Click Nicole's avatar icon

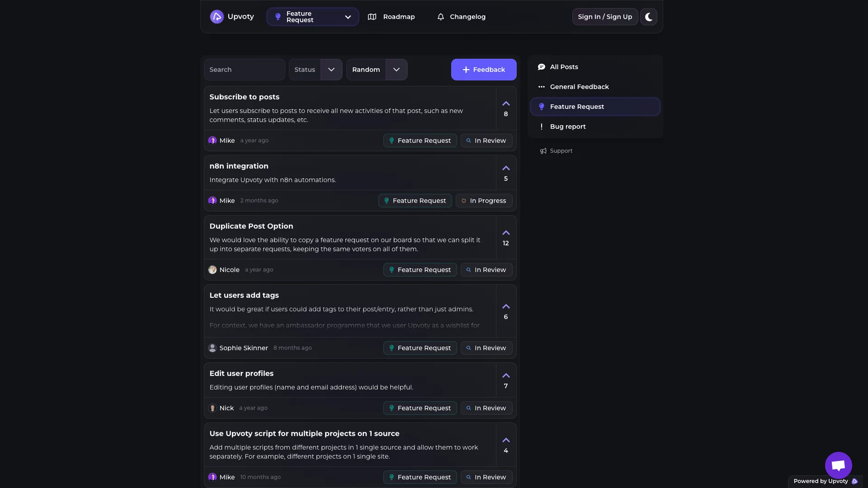212,270
